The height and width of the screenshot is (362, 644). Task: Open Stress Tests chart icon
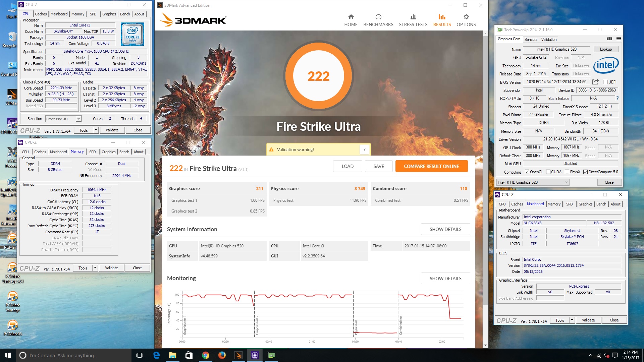413,17
